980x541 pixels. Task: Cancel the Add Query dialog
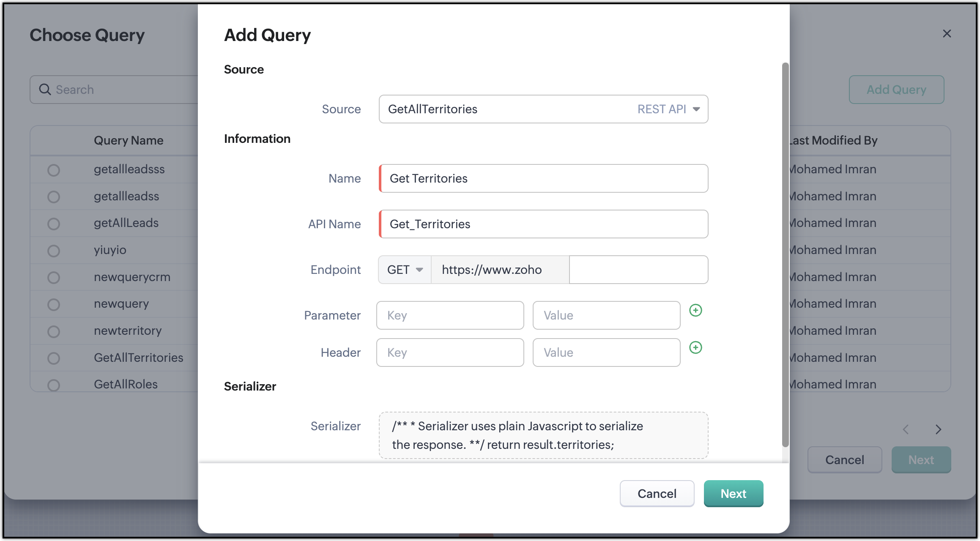657,493
